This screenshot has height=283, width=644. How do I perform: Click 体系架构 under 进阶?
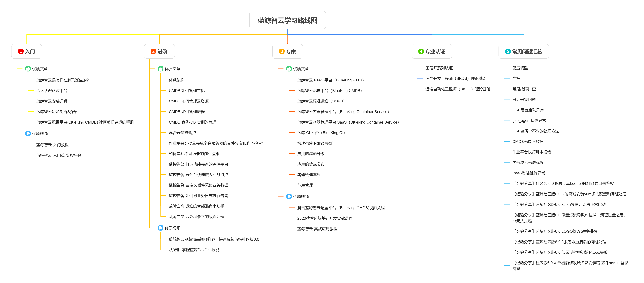(177, 80)
